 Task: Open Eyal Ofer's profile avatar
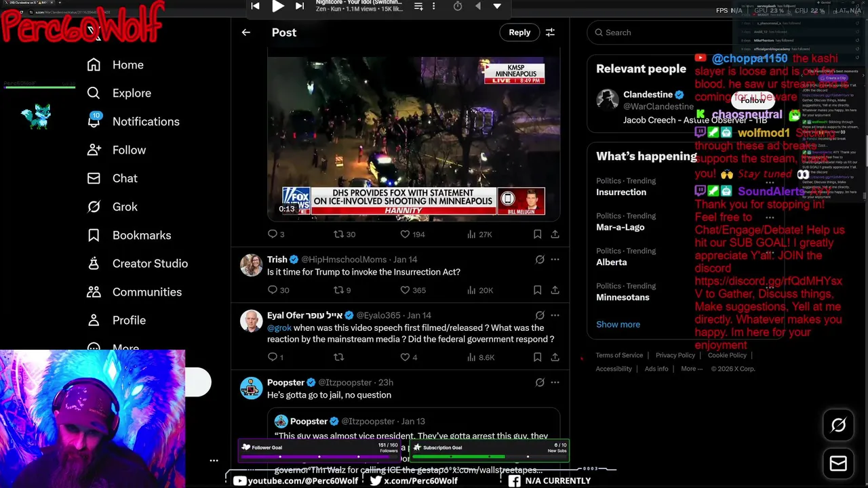pos(252,321)
